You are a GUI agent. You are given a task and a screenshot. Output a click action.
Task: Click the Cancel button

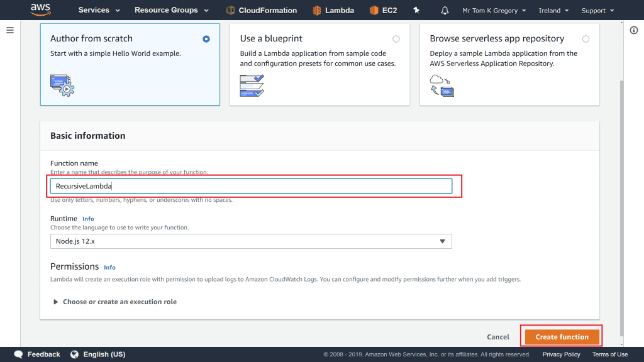[x=498, y=337]
